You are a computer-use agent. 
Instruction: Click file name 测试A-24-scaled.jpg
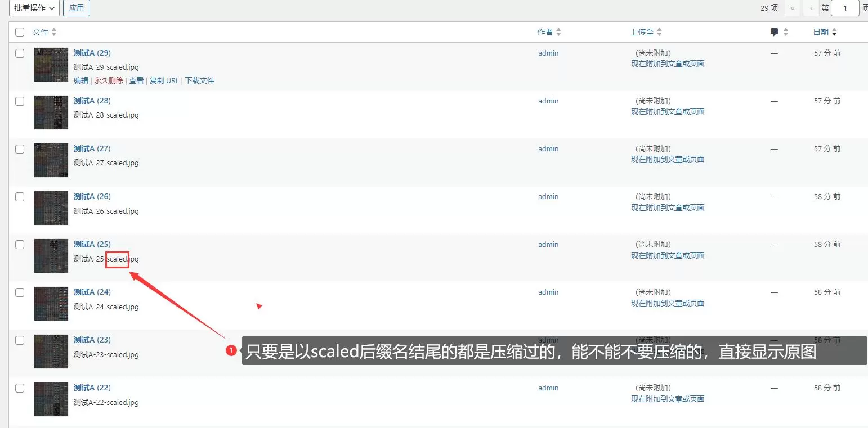(x=106, y=307)
